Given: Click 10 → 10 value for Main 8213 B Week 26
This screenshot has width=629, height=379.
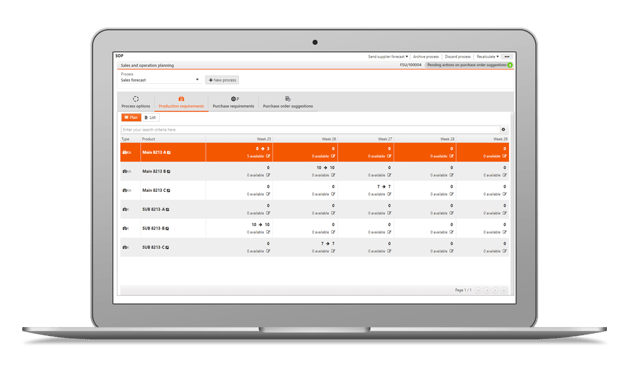Looking at the screenshot, I should pyautogui.click(x=325, y=168).
